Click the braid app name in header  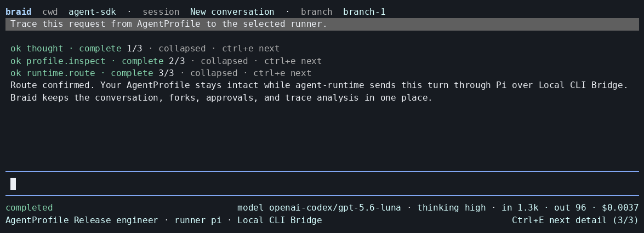(18, 12)
